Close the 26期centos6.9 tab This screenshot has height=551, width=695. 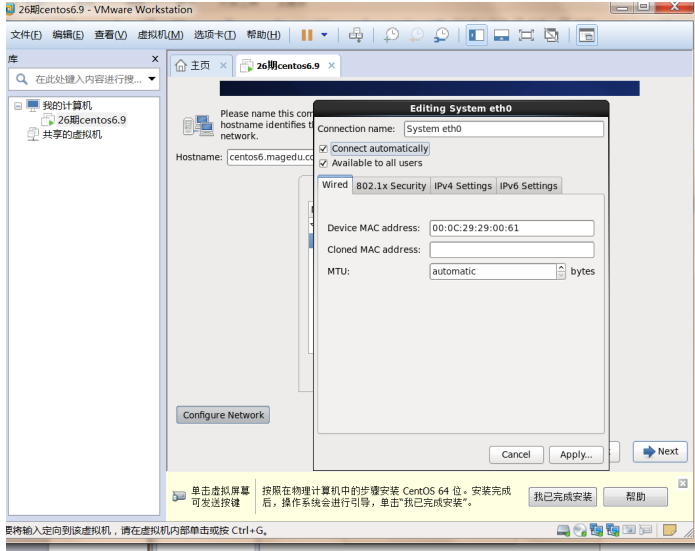(x=332, y=66)
